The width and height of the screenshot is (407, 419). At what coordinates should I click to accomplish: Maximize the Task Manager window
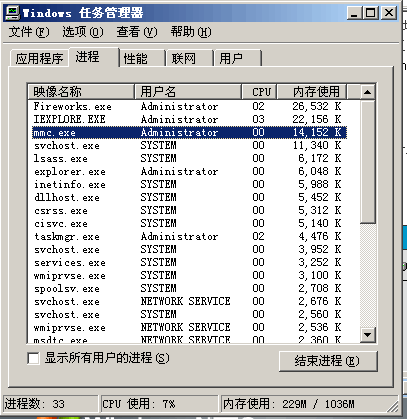[x=371, y=13]
